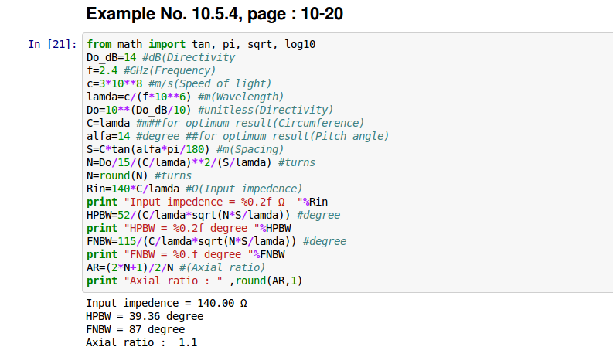The height and width of the screenshot is (364, 613).
Task: Select the In [21] cell prompt
Action: pos(52,45)
